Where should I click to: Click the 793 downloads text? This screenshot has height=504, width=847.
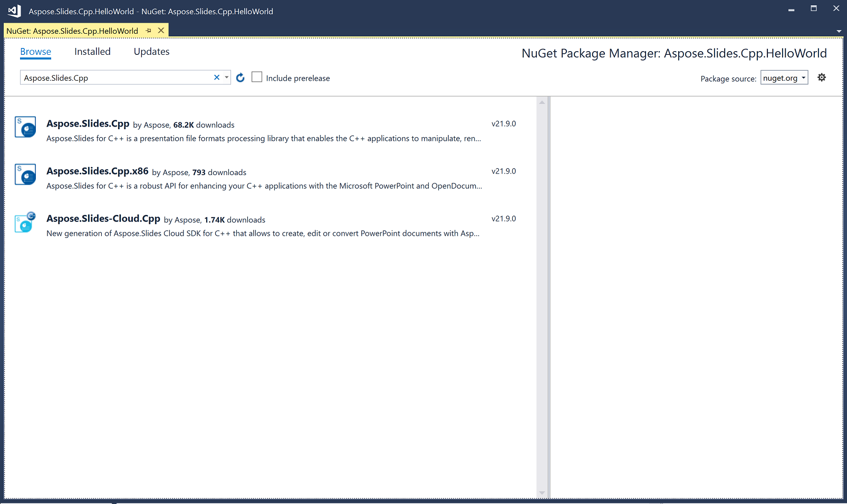click(x=219, y=172)
